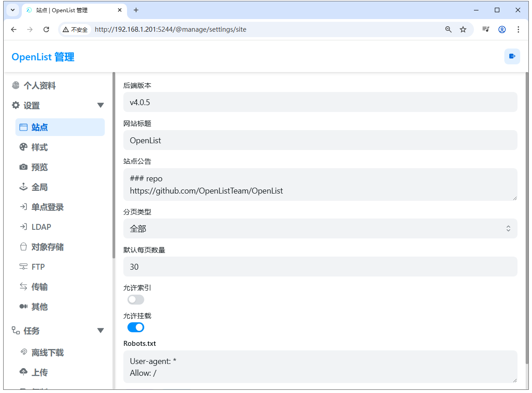Enable the 允许索引 toggle
Image resolution: width=532 pixels, height=393 pixels.
(x=135, y=299)
